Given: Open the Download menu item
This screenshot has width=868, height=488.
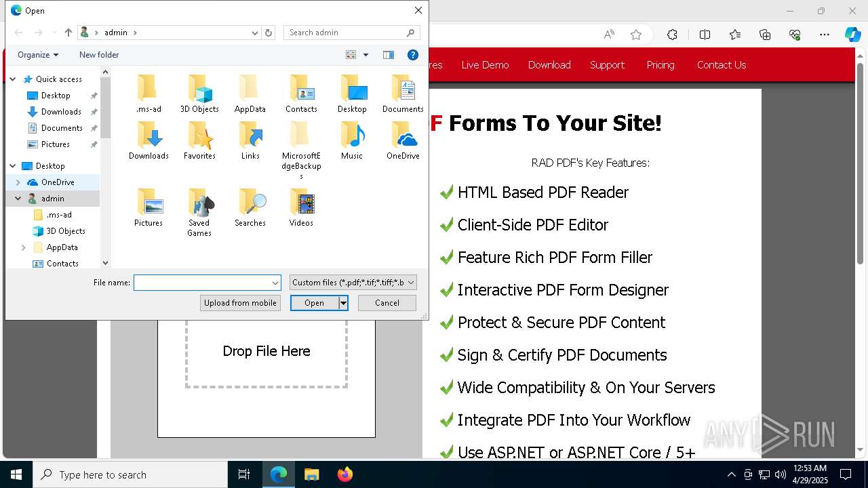Looking at the screenshot, I should 549,65.
